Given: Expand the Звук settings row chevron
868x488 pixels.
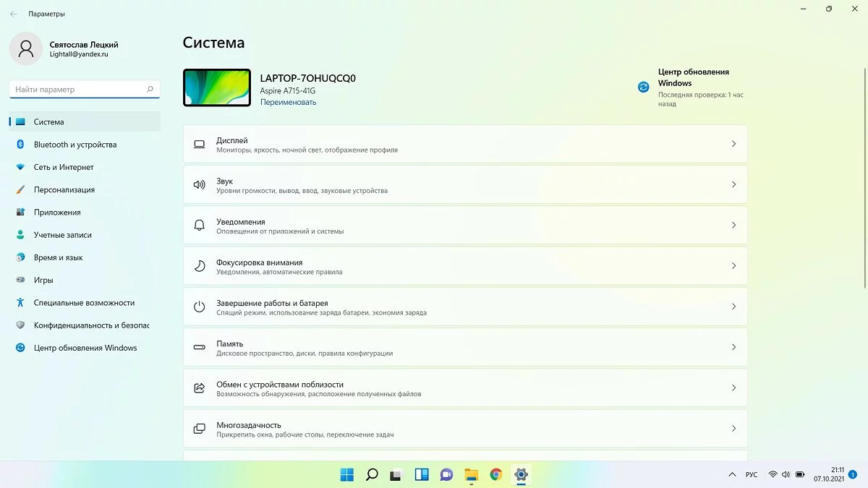Looking at the screenshot, I should [733, 185].
